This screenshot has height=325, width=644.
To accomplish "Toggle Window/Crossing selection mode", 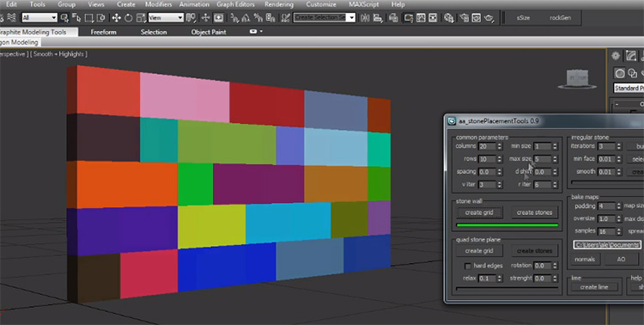I will tap(100, 18).
